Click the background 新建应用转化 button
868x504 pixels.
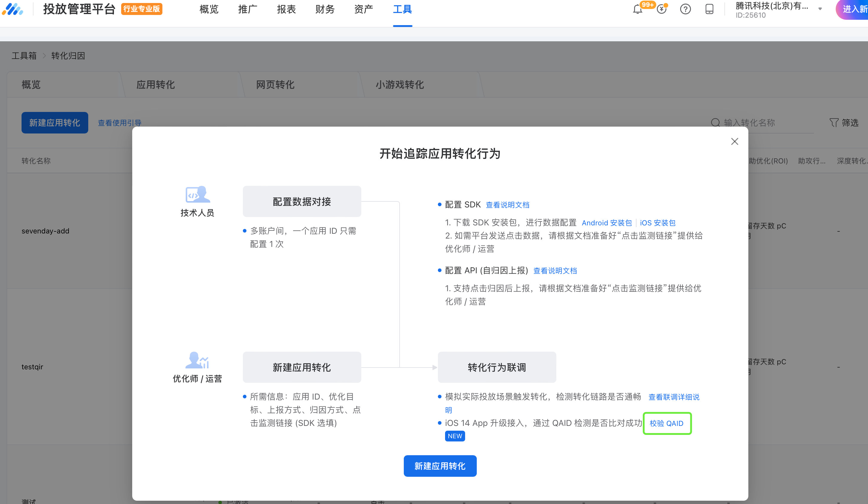click(x=55, y=123)
